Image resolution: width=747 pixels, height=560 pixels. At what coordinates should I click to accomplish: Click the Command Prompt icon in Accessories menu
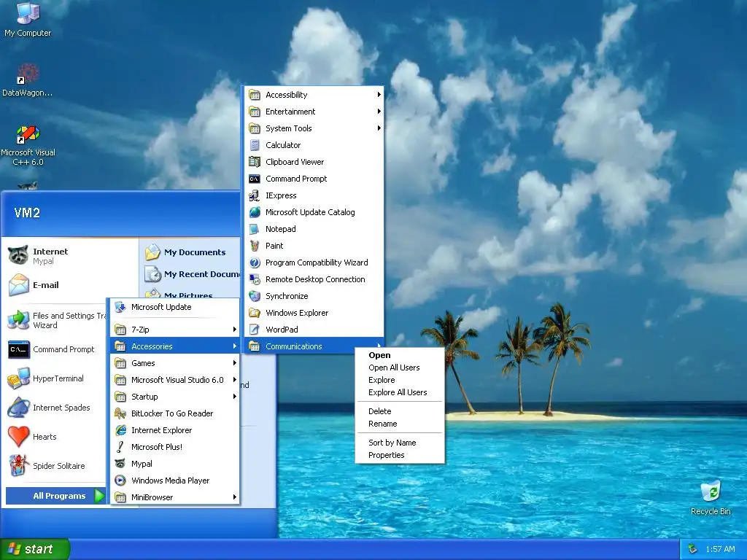coord(255,179)
